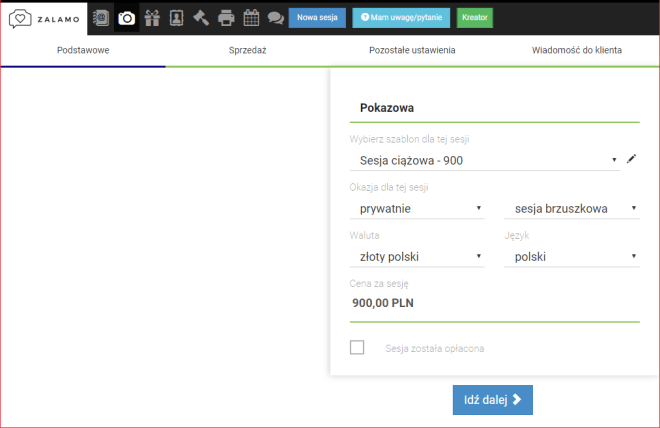Image resolution: width=660 pixels, height=428 pixels.
Task: Open the 'Wiadomość do klienta' tab
Action: point(576,49)
